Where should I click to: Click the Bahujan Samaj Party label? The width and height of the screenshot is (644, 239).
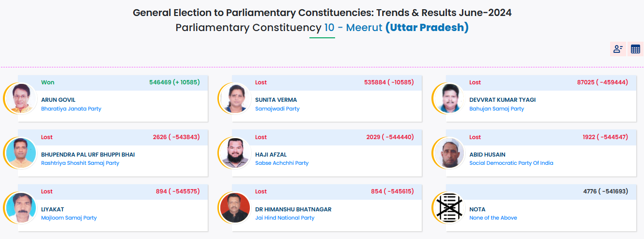(496, 109)
